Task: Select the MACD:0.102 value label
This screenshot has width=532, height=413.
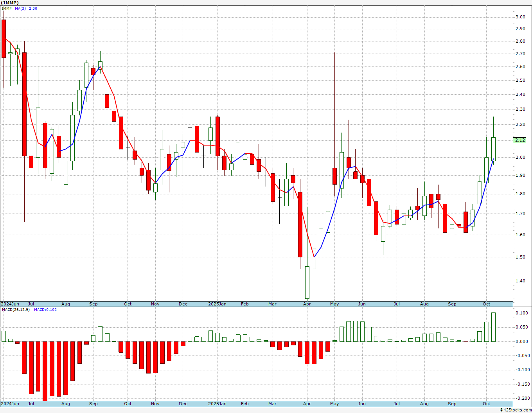Action: coord(45,309)
